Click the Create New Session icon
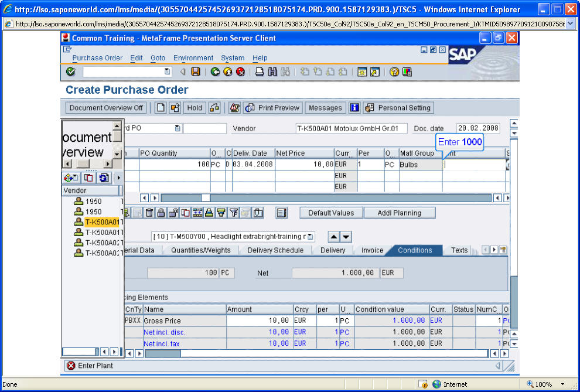Viewport: 580px width, 392px height. pos(362,71)
